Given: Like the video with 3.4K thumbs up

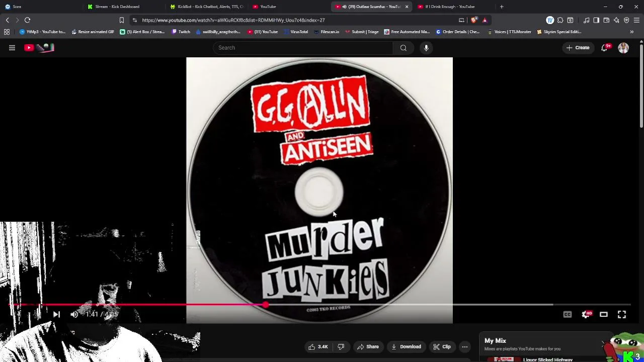Looking at the screenshot, I should [x=318, y=346].
